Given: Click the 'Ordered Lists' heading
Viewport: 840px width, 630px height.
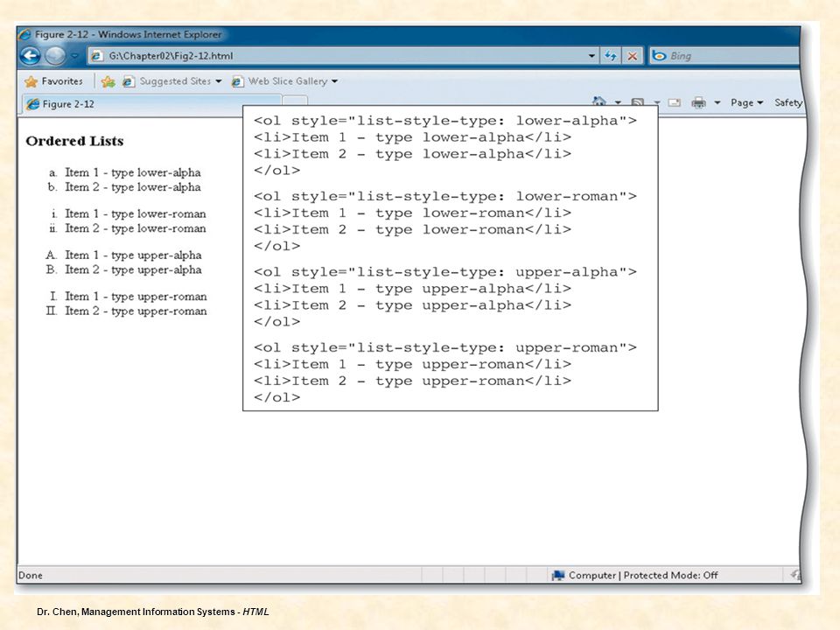Looking at the screenshot, I should pyautogui.click(x=74, y=141).
